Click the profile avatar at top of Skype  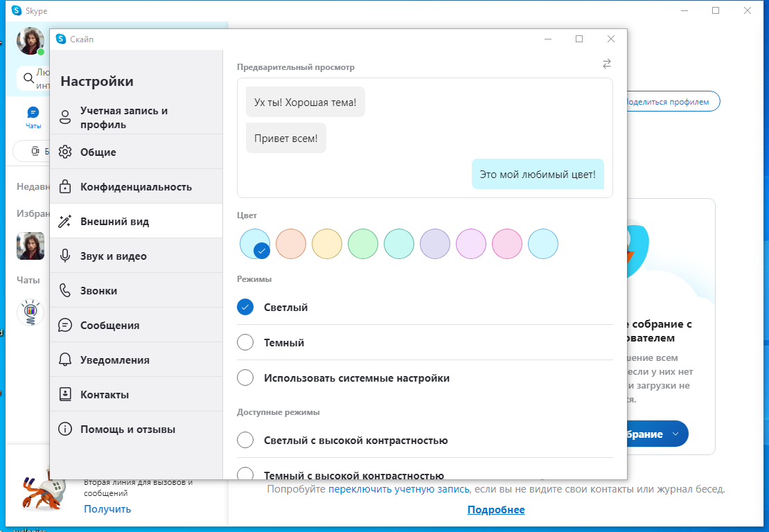(x=32, y=41)
